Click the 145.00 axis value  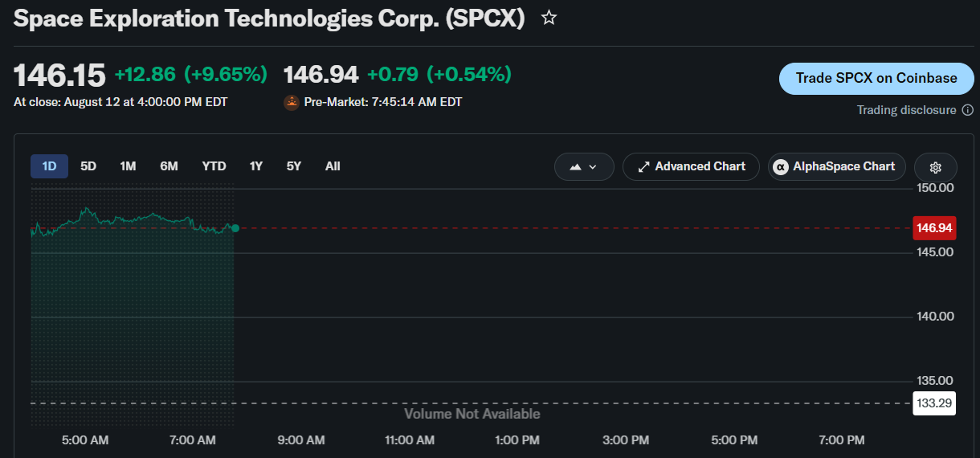point(935,252)
